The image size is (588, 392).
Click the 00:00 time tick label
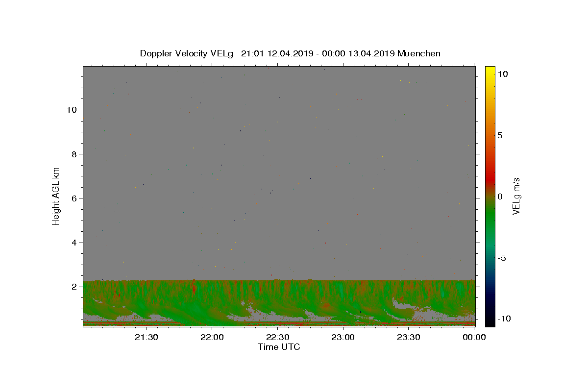tap(474, 337)
